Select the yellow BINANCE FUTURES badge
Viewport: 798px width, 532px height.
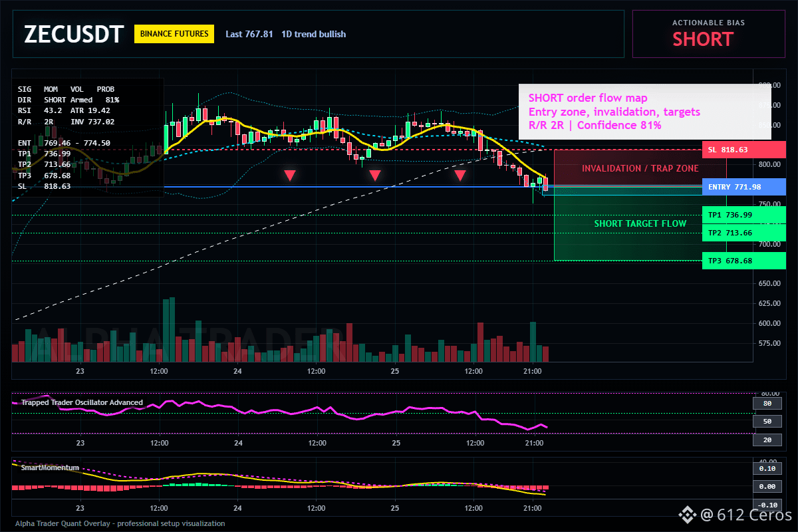click(174, 34)
